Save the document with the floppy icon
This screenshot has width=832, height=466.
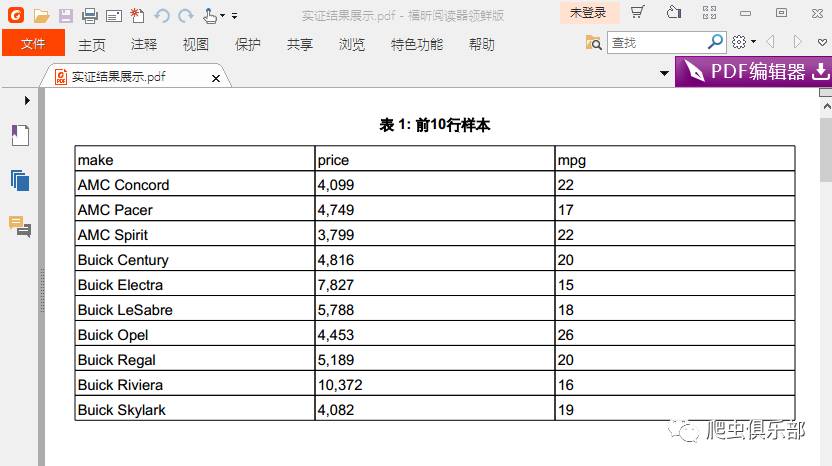click(x=66, y=16)
